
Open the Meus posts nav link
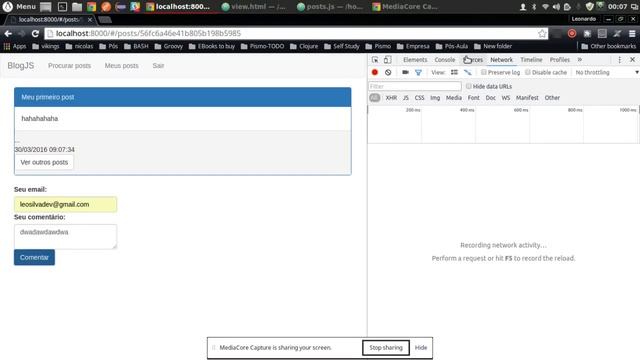click(x=122, y=66)
